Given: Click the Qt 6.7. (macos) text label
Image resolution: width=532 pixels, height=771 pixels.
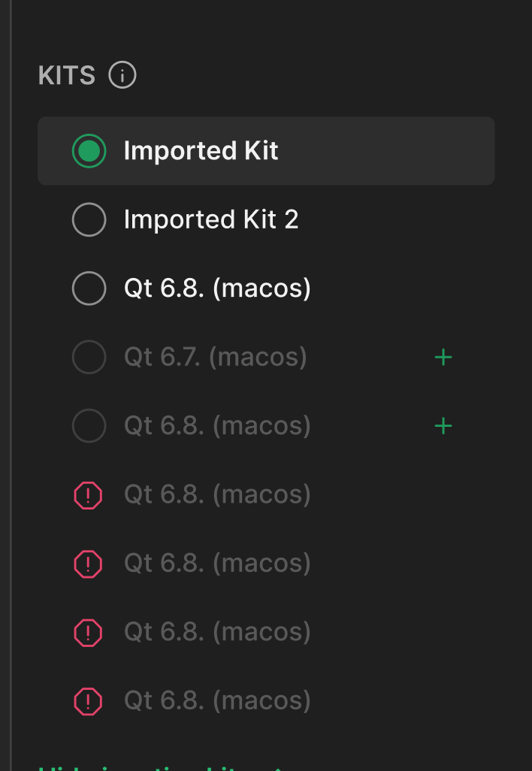Looking at the screenshot, I should pos(216,358).
